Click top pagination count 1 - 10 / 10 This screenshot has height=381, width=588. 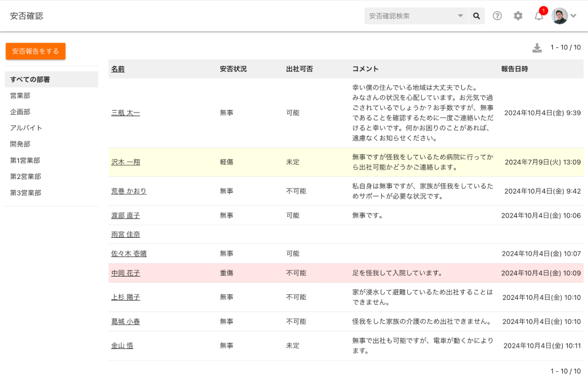[565, 47]
